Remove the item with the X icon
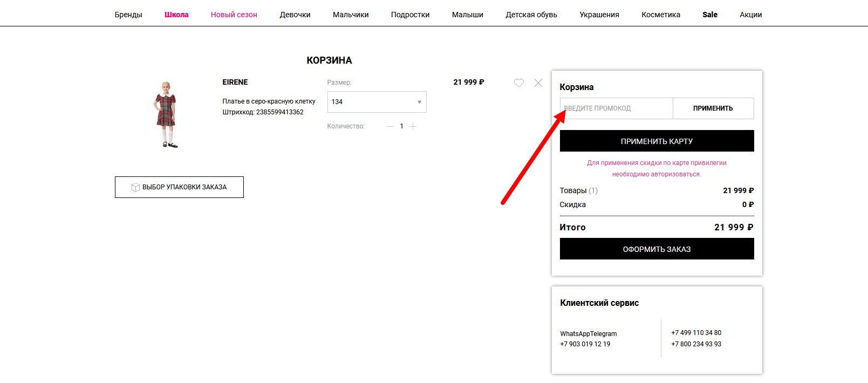 point(538,83)
